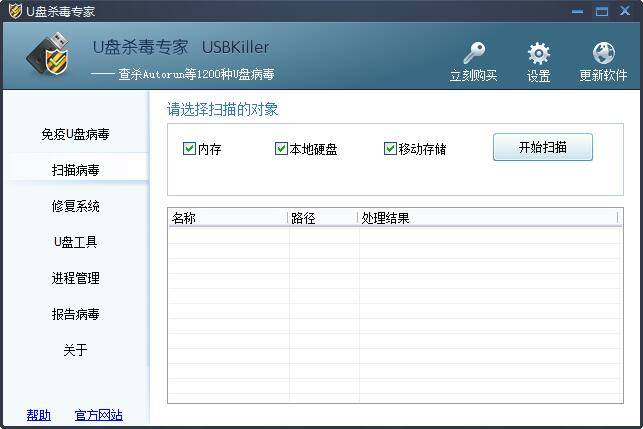Show the 关于 page
Viewport: 643px width, 429px height.
(x=75, y=350)
